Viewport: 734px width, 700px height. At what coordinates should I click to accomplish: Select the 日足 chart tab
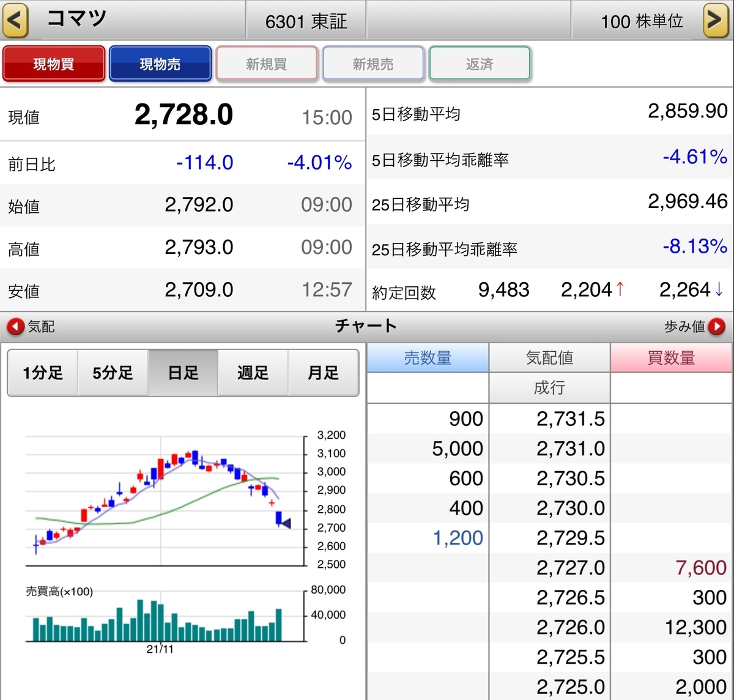(183, 373)
